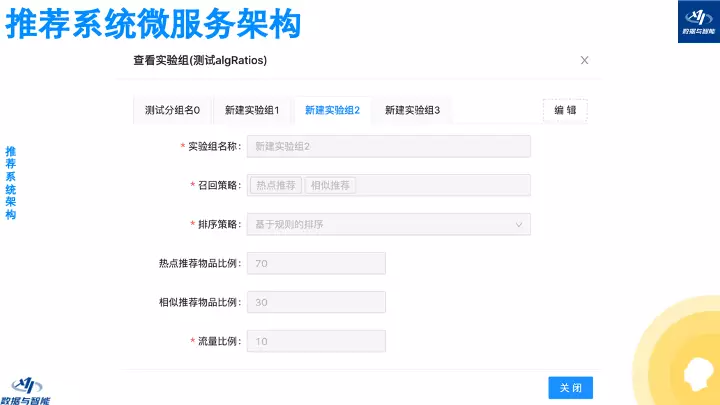
Task: Click the vertical 推荐系统架构 side label
Action: tap(11, 183)
